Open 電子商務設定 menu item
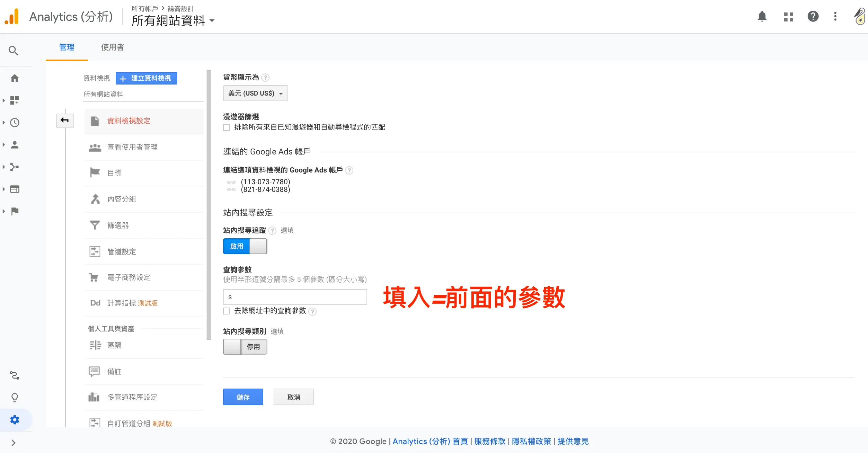This screenshot has width=868, height=453. click(x=144, y=277)
